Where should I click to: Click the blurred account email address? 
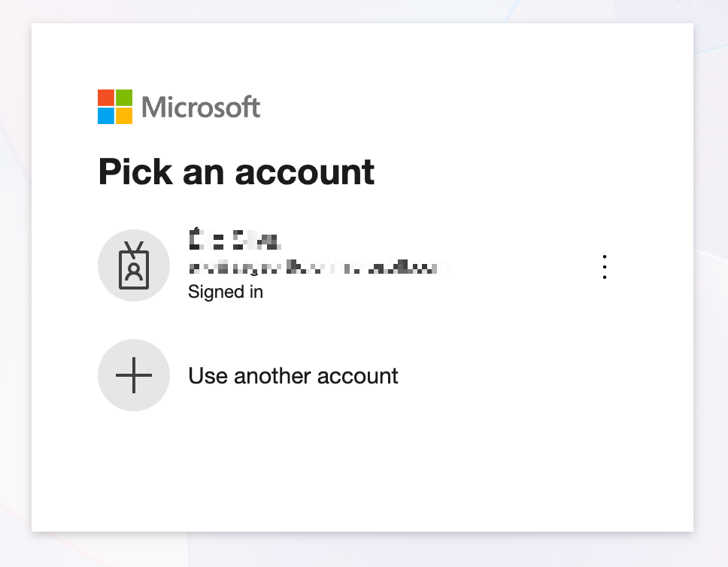click(x=318, y=268)
